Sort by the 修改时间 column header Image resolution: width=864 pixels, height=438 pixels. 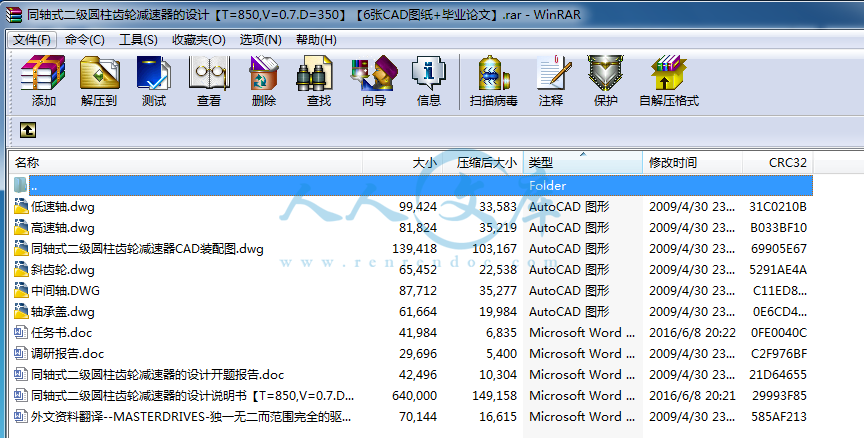click(x=693, y=163)
